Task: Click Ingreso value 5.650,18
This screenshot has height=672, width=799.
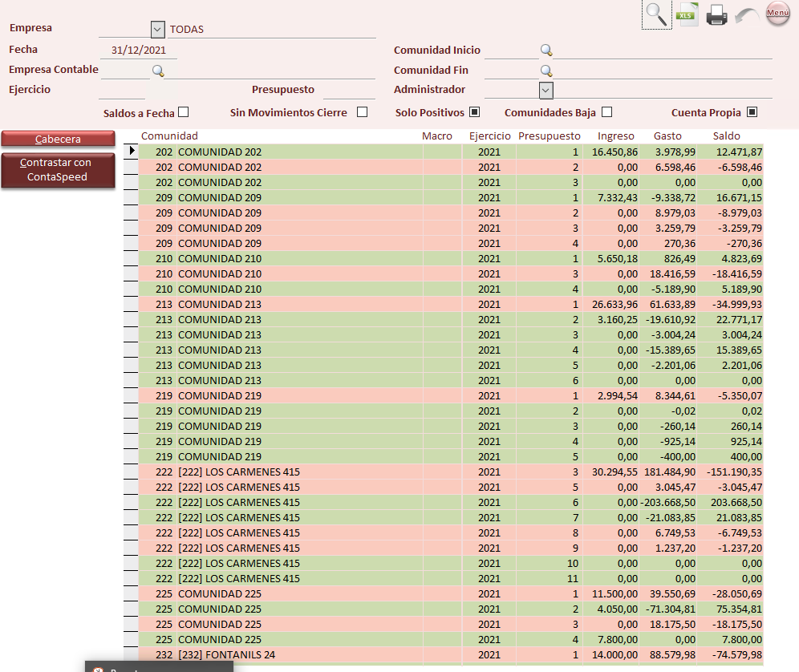Action: coord(617,259)
